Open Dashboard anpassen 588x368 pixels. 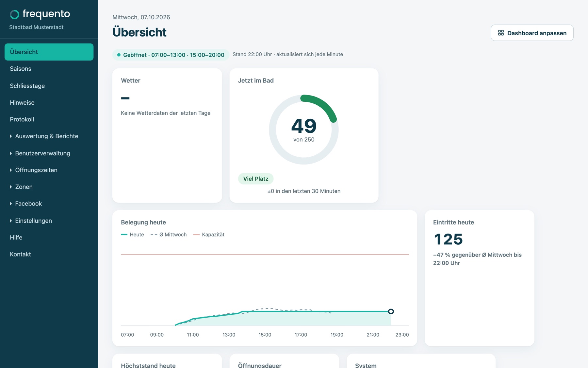tap(532, 33)
